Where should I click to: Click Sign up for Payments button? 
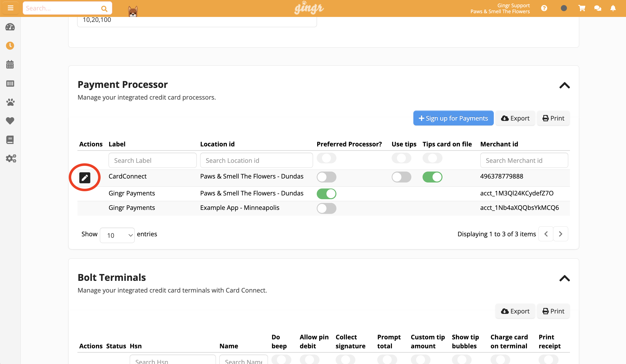click(x=453, y=118)
